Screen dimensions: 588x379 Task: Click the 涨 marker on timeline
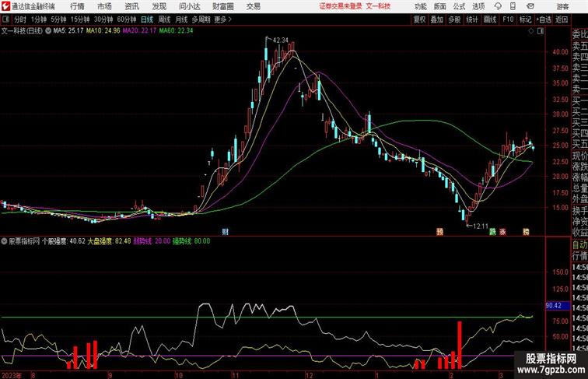pyautogui.click(x=502, y=232)
